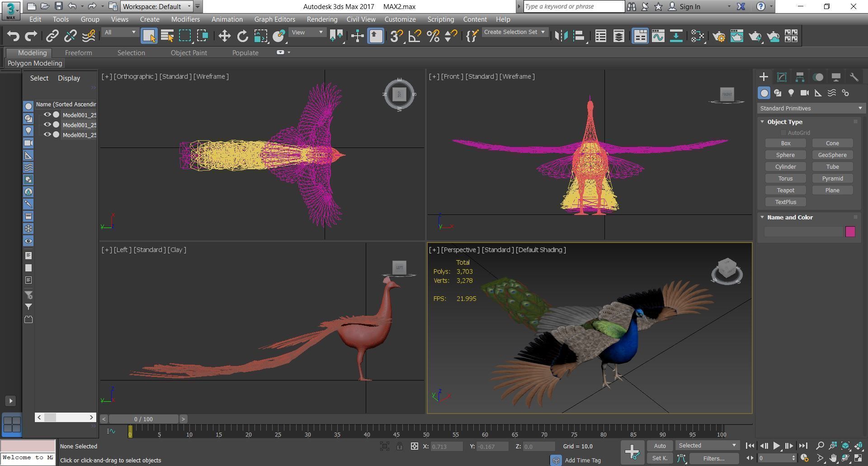
Task: Enable the AutoGrid checkbox
Action: 783,133
